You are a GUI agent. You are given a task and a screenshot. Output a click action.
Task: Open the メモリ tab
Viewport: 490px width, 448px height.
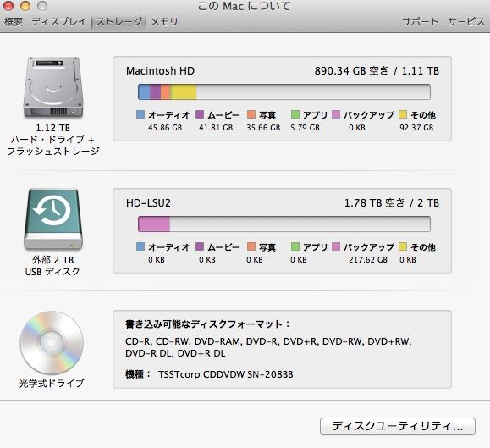164,21
